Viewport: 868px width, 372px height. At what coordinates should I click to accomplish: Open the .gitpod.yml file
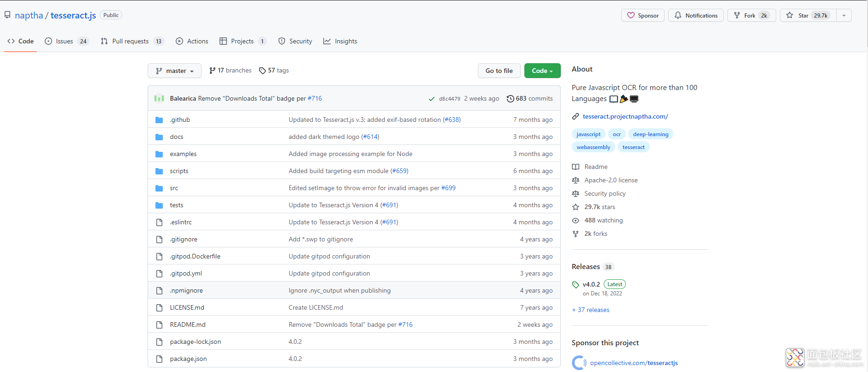[x=186, y=273]
